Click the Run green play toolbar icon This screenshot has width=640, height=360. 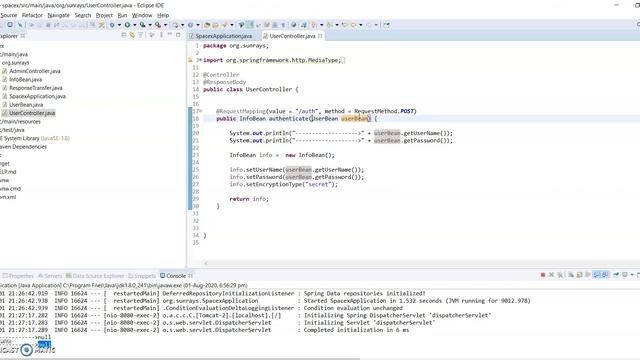point(127,25)
